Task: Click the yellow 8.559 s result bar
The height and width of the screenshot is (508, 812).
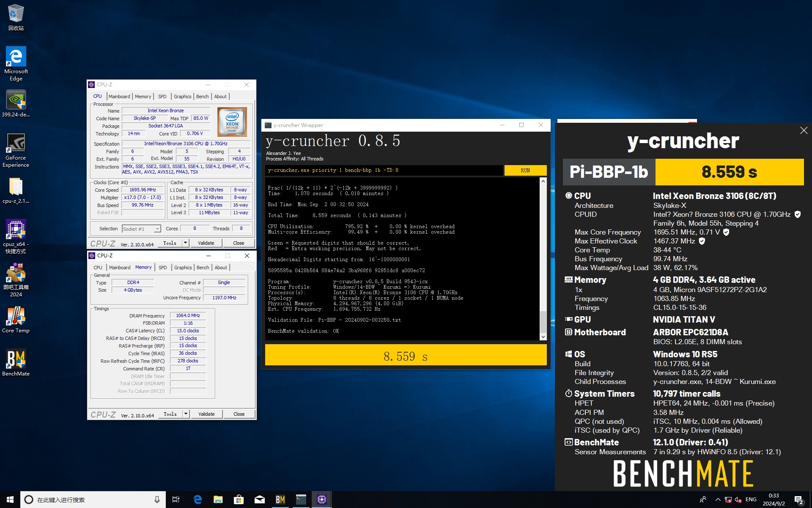Action: [x=406, y=356]
